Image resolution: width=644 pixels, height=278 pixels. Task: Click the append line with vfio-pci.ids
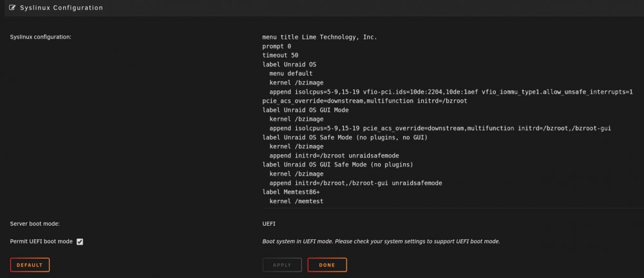tap(451, 92)
